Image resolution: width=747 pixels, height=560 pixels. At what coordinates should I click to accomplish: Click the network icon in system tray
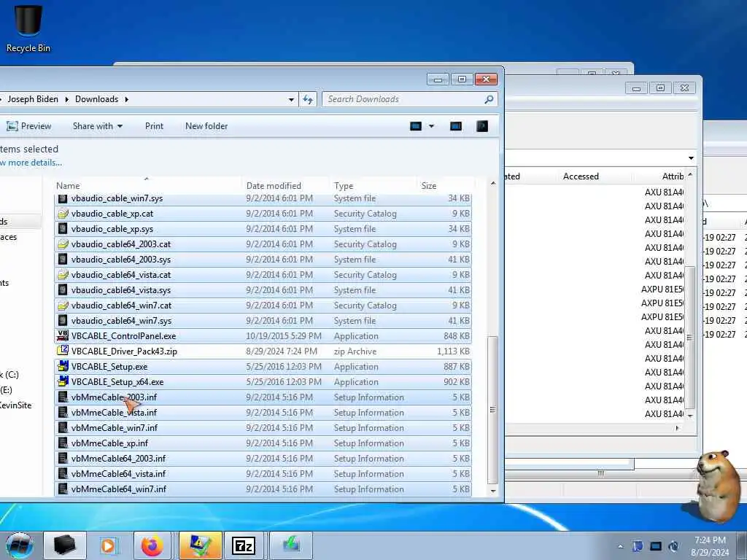click(656, 546)
